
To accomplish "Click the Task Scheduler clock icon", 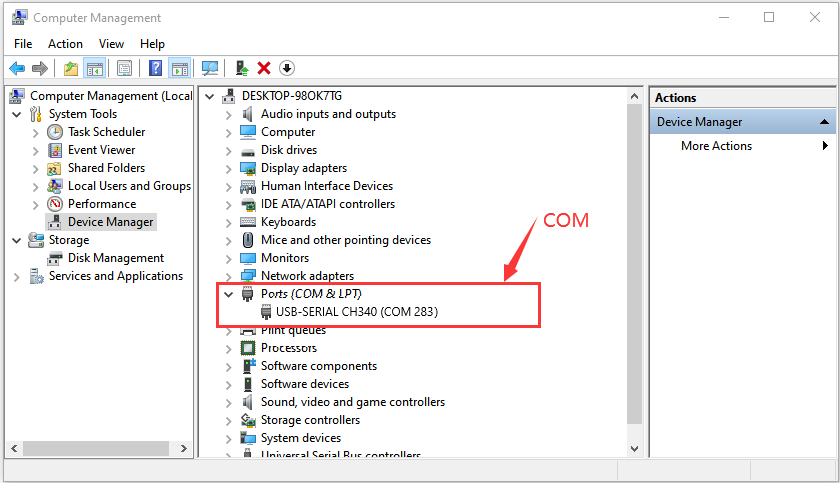I will (55, 132).
